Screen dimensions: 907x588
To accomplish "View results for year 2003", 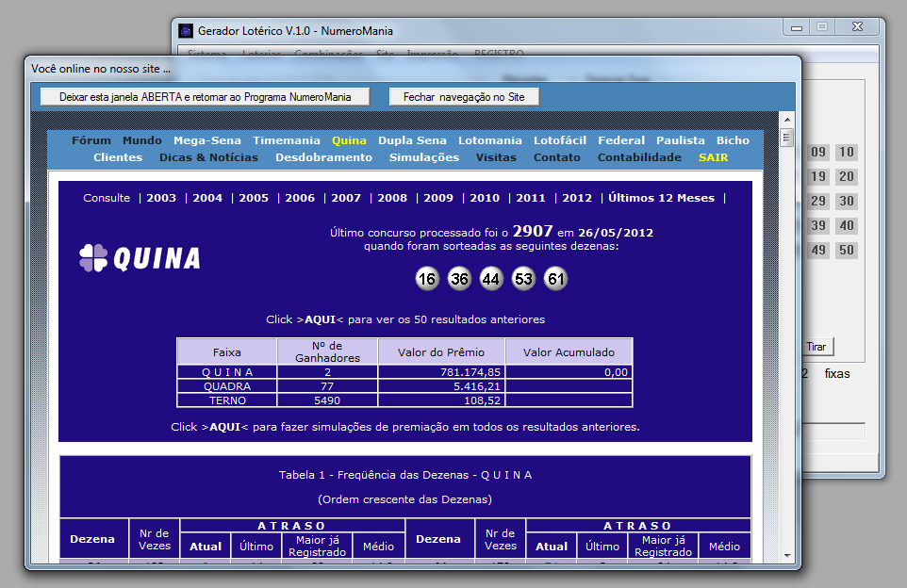I will [x=161, y=198].
